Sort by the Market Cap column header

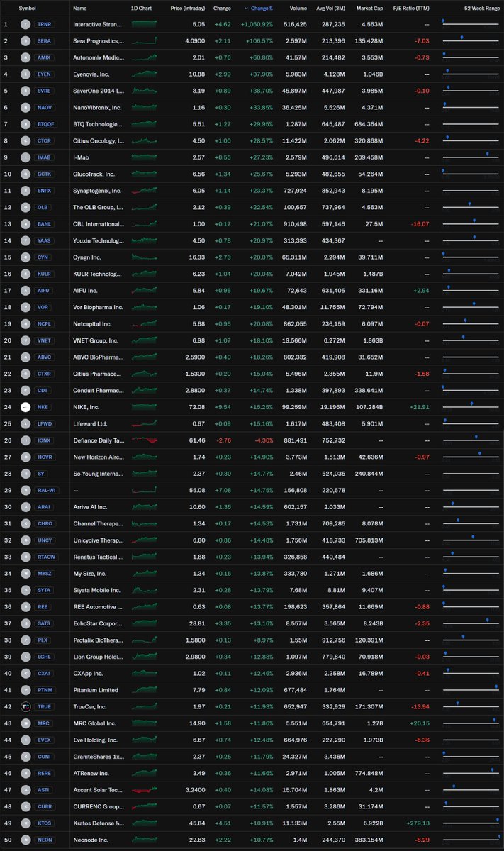click(369, 8)
